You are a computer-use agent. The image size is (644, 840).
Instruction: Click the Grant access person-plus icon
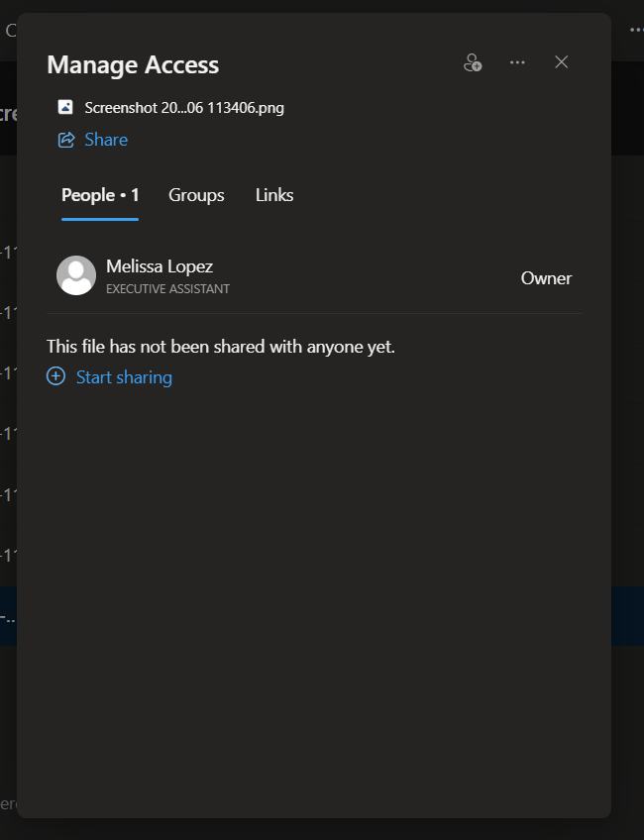(x=473, y=62)
